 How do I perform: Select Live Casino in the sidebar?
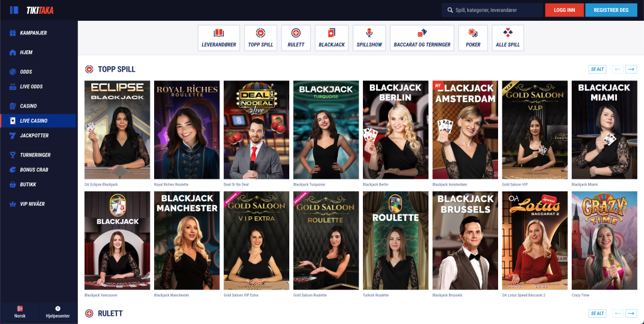click(x=38, y=121)
